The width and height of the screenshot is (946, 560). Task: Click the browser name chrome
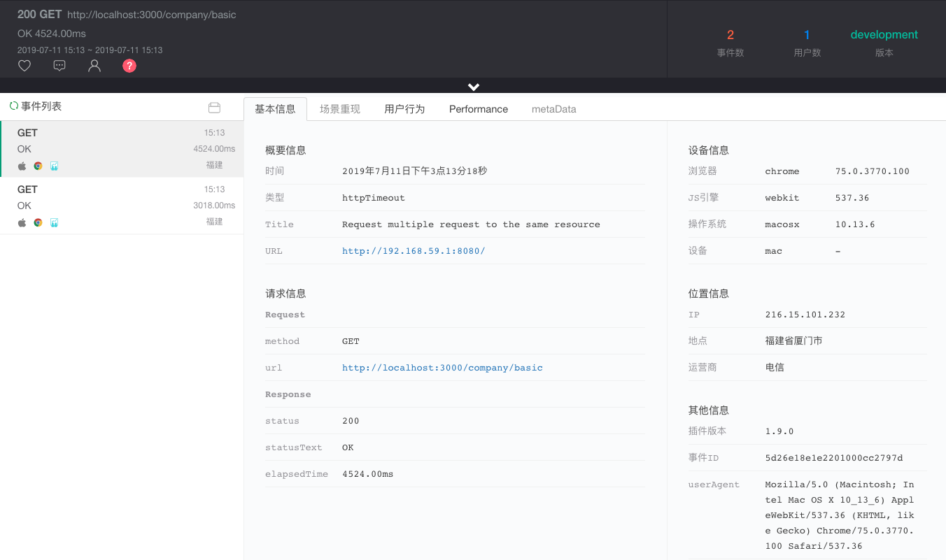click(x=782, y=171)
